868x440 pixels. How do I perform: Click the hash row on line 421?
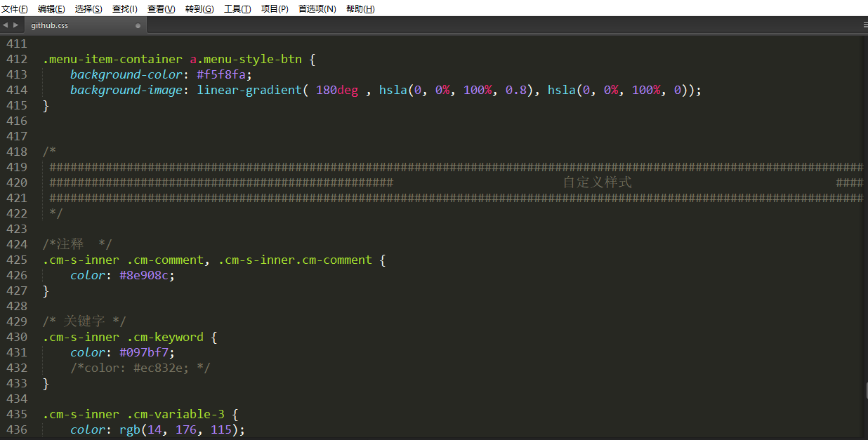[x=456, y=198]
